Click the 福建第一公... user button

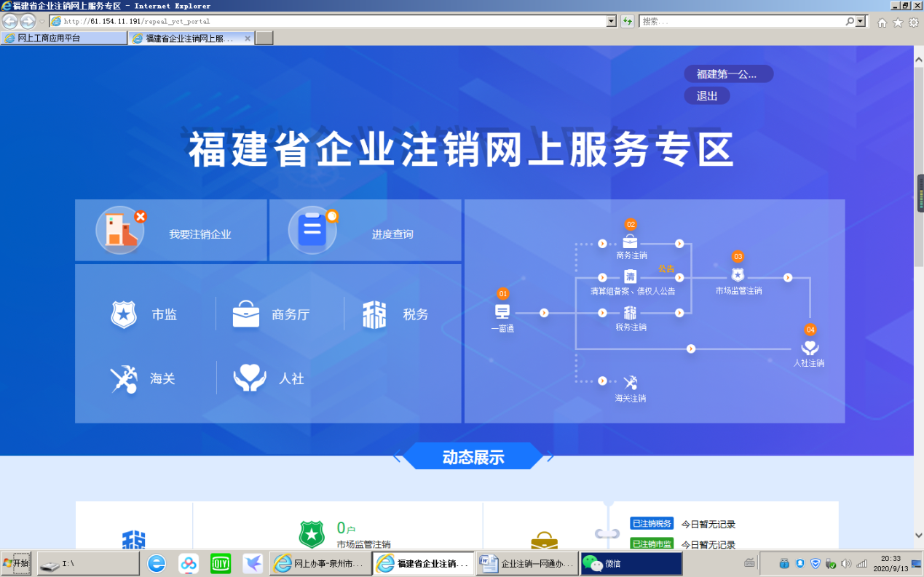(x=727, y=74)
